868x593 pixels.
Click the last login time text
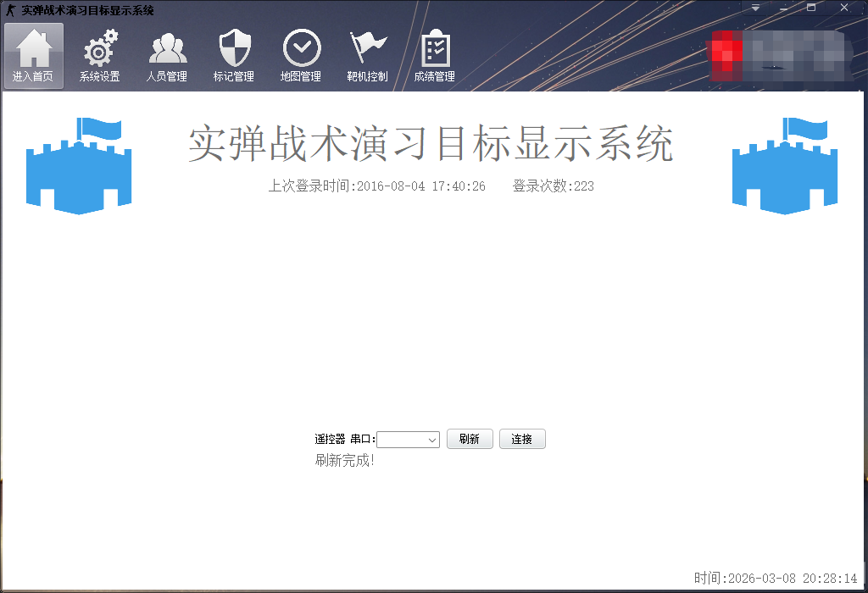pyautogui.click(x=376, y=186)
